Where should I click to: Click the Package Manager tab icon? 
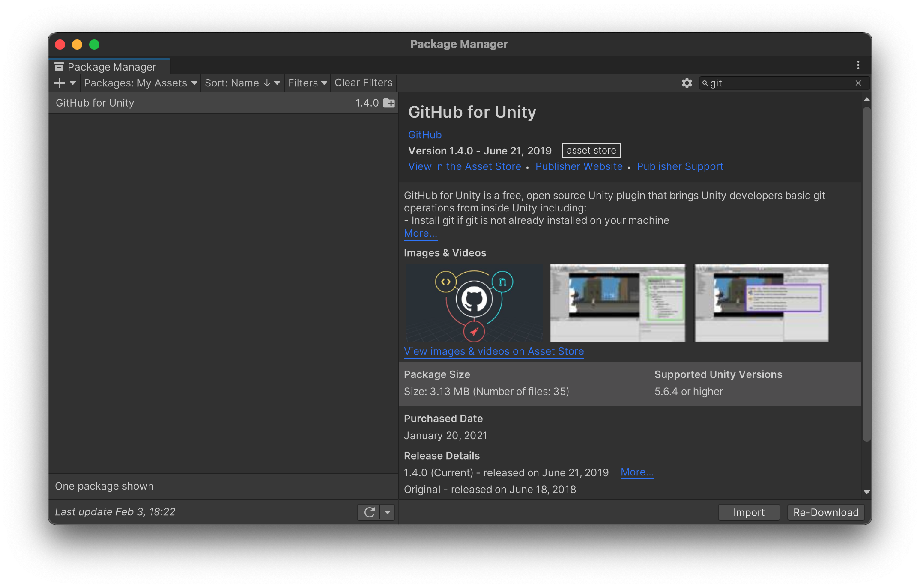pos(58,66)
